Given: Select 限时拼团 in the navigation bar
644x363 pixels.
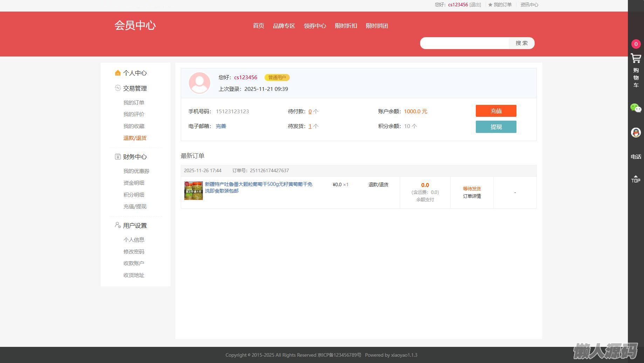Looking at the screenshot, I should pos(377,26).
